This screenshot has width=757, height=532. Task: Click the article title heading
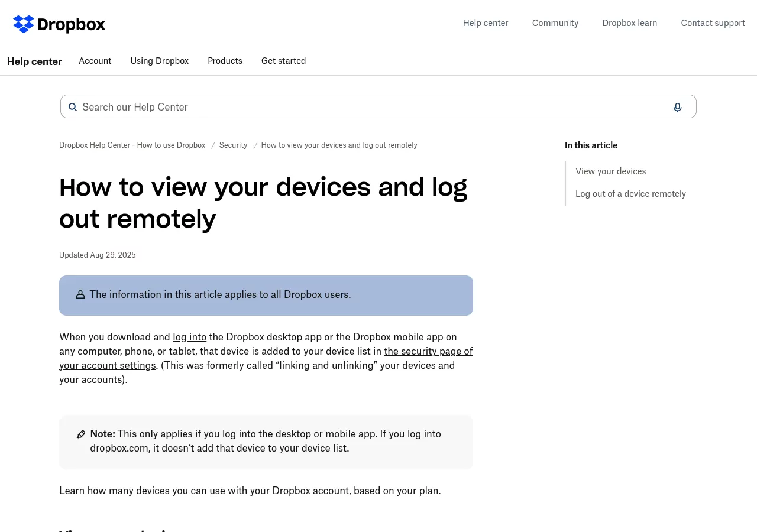click(x=264, y=203)
